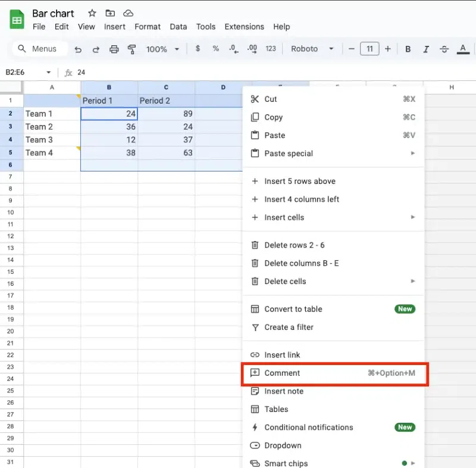Increase font size with the plus stepper
476x468 pixels.
386,49
